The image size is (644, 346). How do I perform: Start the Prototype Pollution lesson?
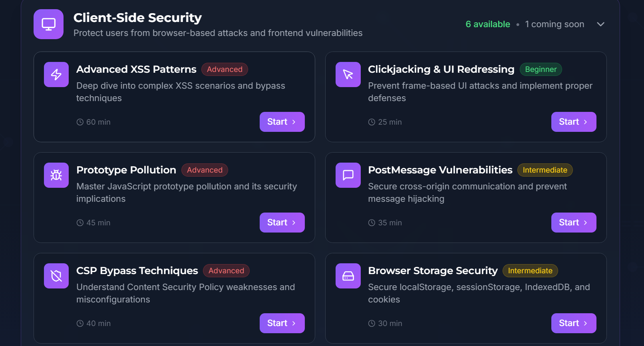coord(282,223)
